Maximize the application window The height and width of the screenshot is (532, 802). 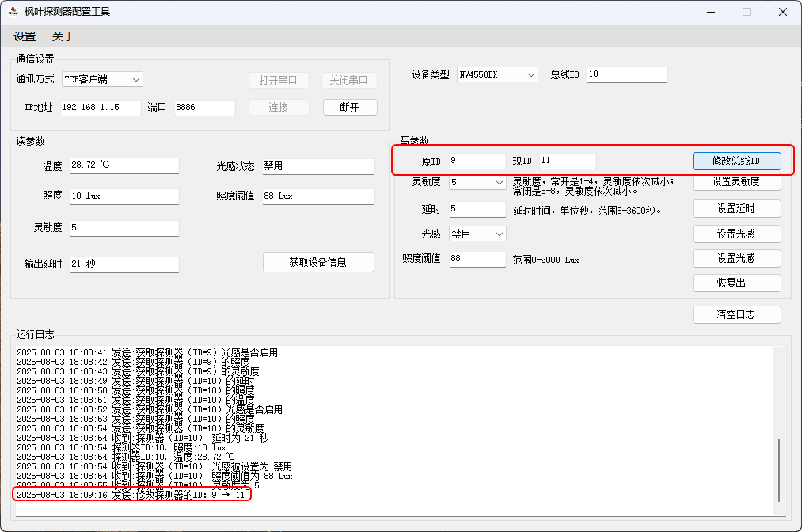click(747, 12)
